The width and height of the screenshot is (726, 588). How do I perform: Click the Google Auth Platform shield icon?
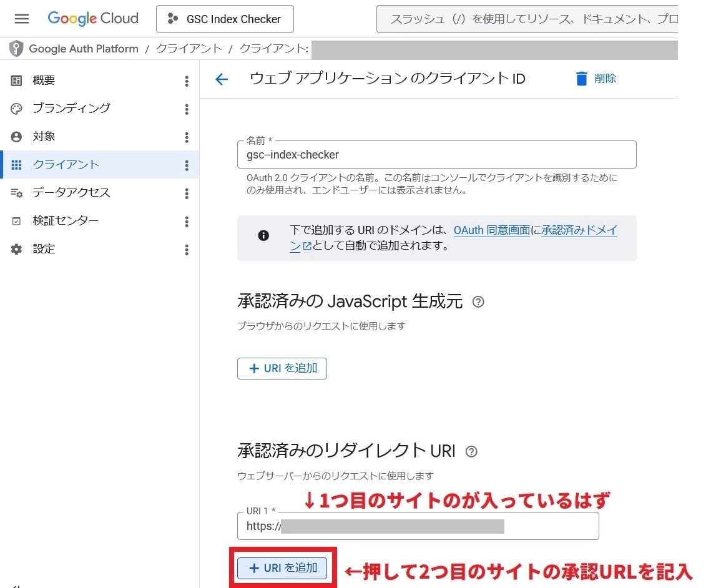point(16,49)
